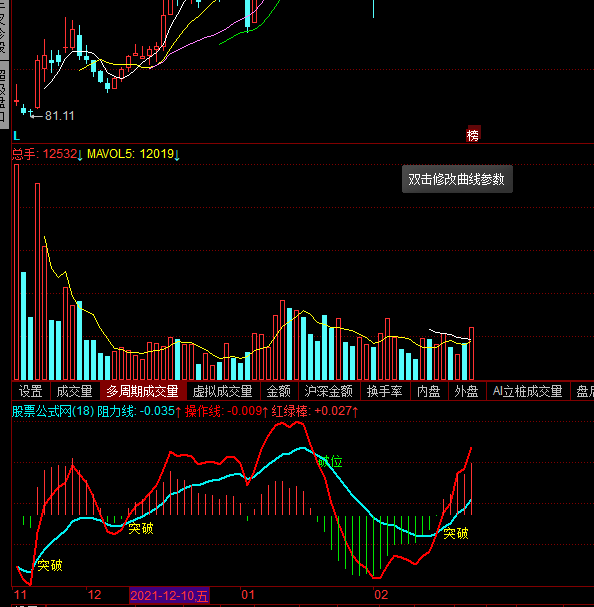Image resolution: width=594 pixels, height=607 pixels.
Task: Click the 榜 badge icon
Action: tap(473, 134)
